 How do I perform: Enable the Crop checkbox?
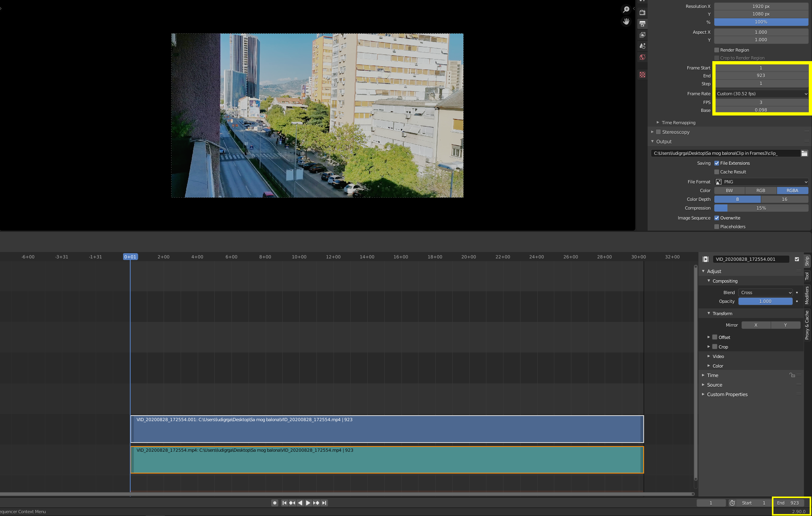pos(715,347)
